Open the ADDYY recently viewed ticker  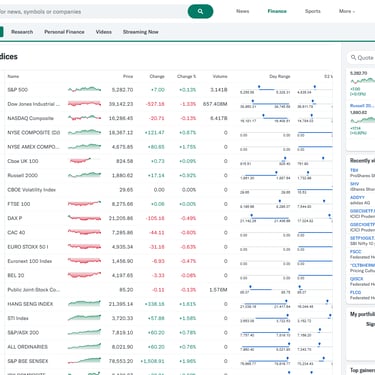pyautogui.click(x=357, y=197)
